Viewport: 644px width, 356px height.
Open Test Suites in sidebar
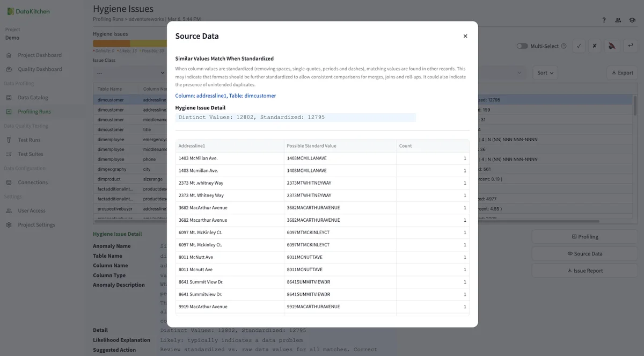[x=30, y=154]
